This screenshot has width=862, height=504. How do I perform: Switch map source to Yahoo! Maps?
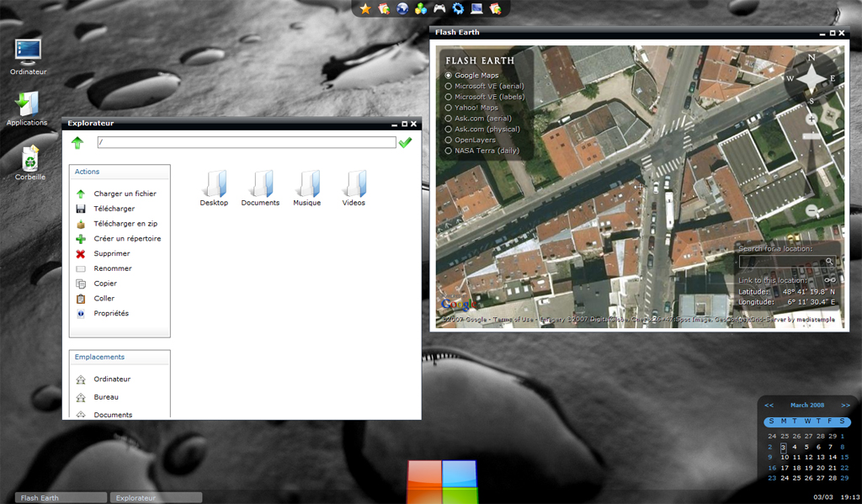click(471, 108)
